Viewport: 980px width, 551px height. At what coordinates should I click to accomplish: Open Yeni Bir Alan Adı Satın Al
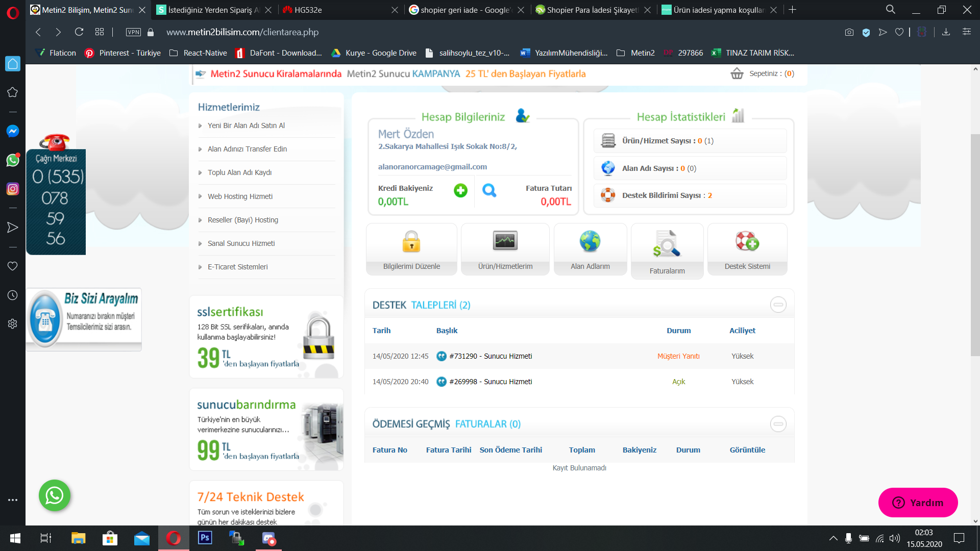[246, 126]
